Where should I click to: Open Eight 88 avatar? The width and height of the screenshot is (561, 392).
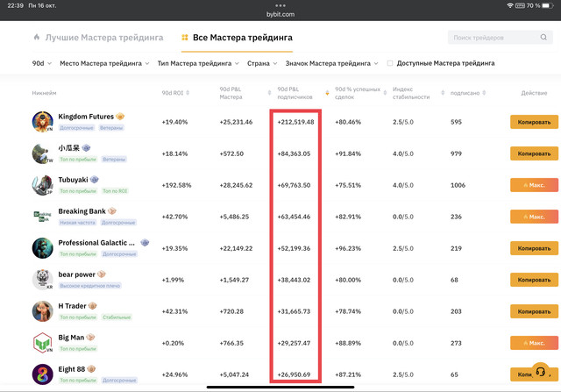pos(43,374)
